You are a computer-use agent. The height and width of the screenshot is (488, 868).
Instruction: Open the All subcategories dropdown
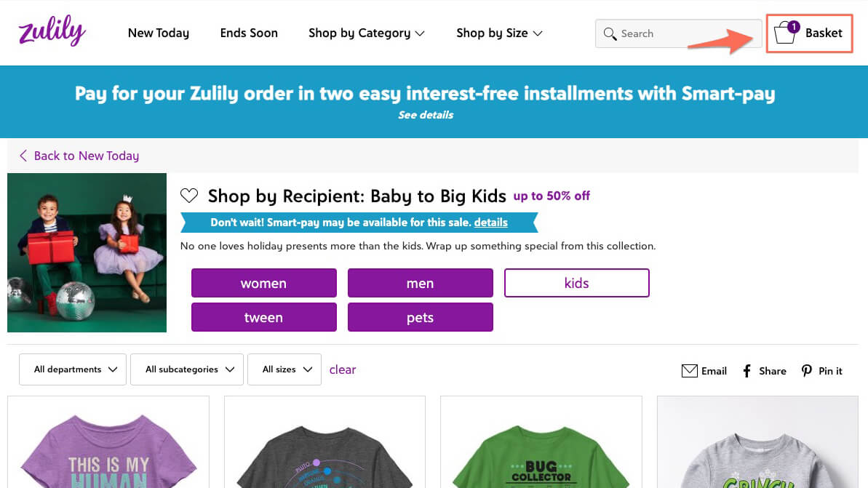tap(186, 369)
